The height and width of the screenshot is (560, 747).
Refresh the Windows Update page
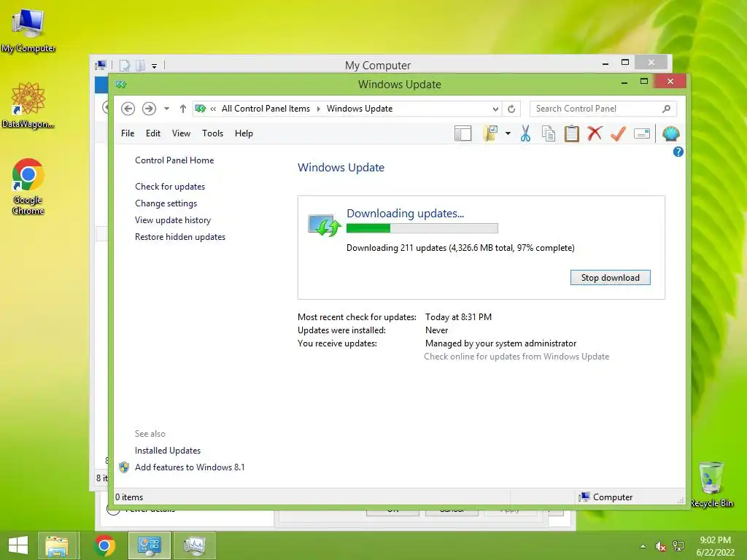[511, 109]
